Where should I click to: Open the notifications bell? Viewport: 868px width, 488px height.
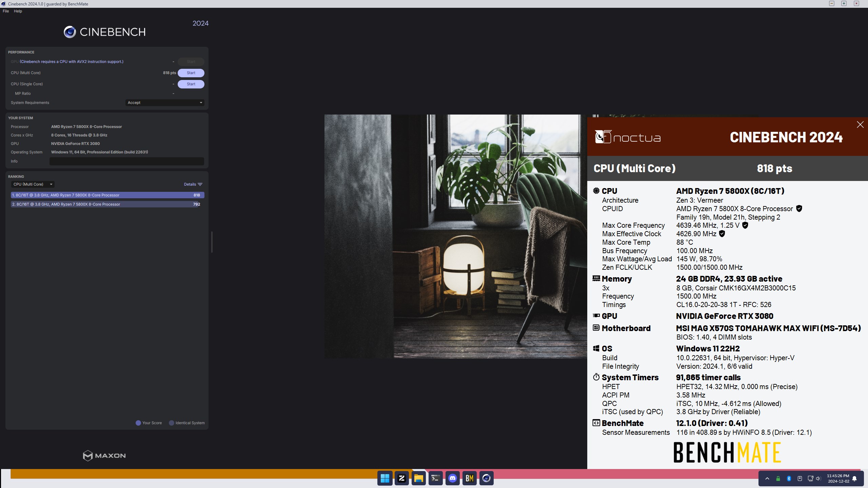tap(855, 479)
